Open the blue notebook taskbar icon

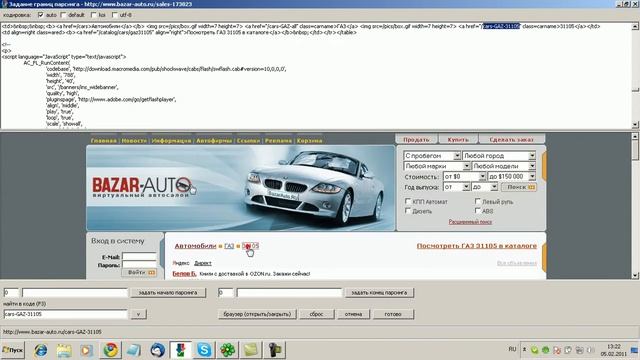pos(133,350)
